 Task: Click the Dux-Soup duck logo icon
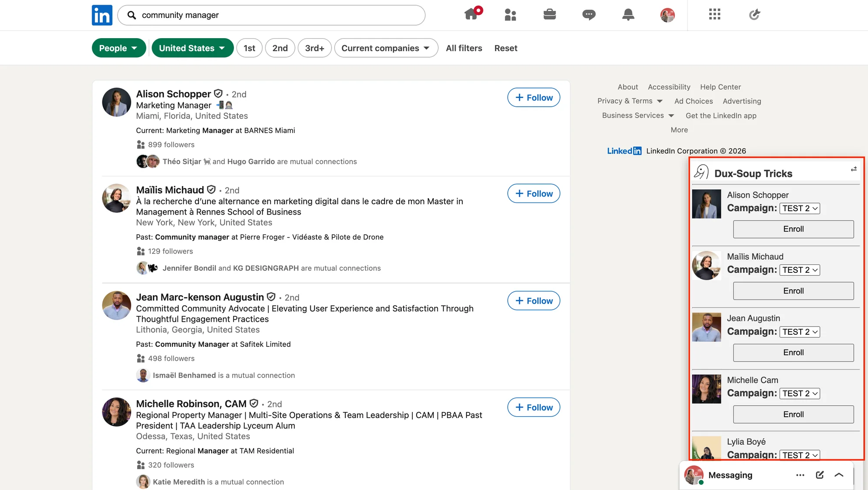701,172
